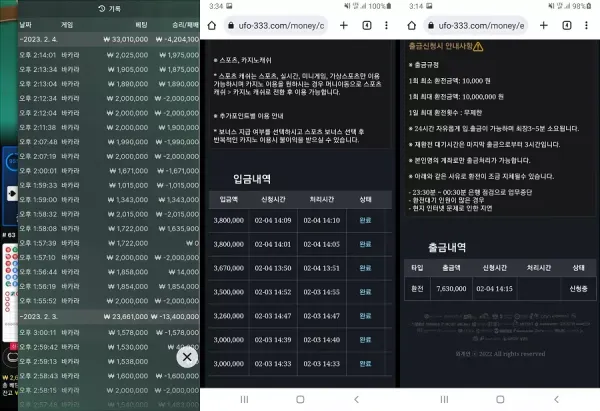
Task: Tap back button in right phone
Action: [x=557, y=400]
